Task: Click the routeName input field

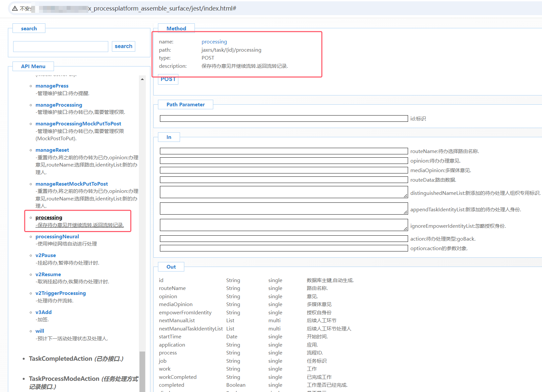Action: [x=283, y=151]
